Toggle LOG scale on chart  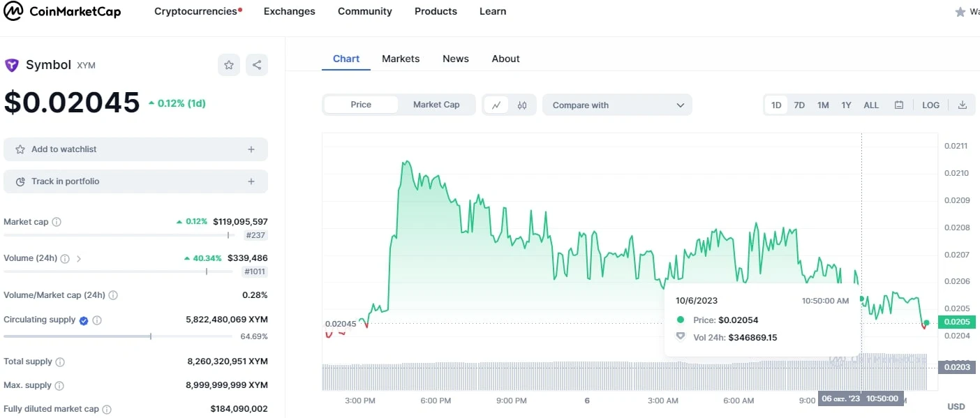point(931,105)
